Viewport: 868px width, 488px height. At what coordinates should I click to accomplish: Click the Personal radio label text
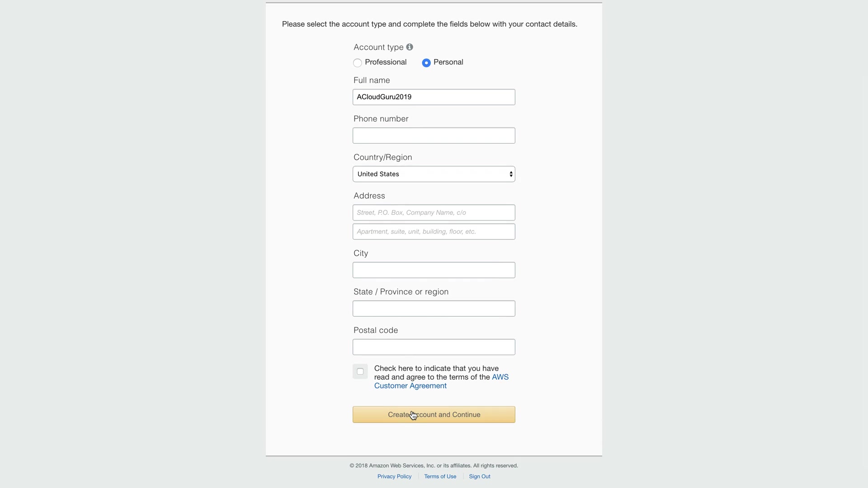pos(448,62)
